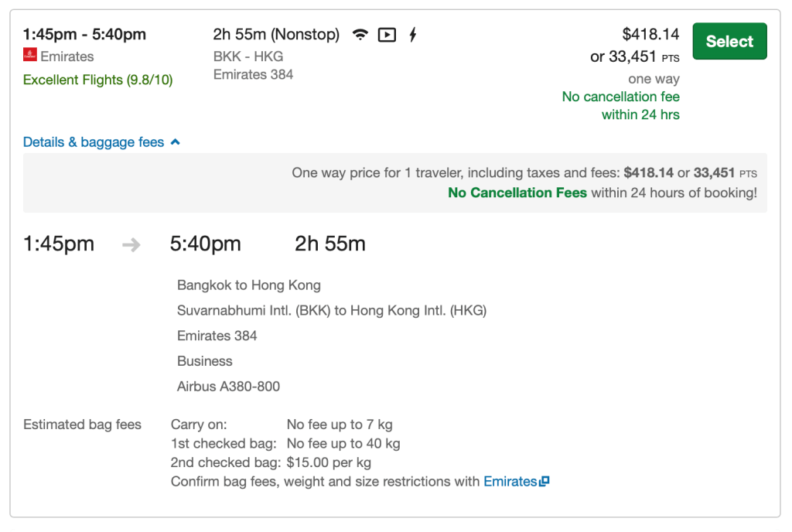Click the Emirates airline logo

pyautogui.click(x=30, y=56)
